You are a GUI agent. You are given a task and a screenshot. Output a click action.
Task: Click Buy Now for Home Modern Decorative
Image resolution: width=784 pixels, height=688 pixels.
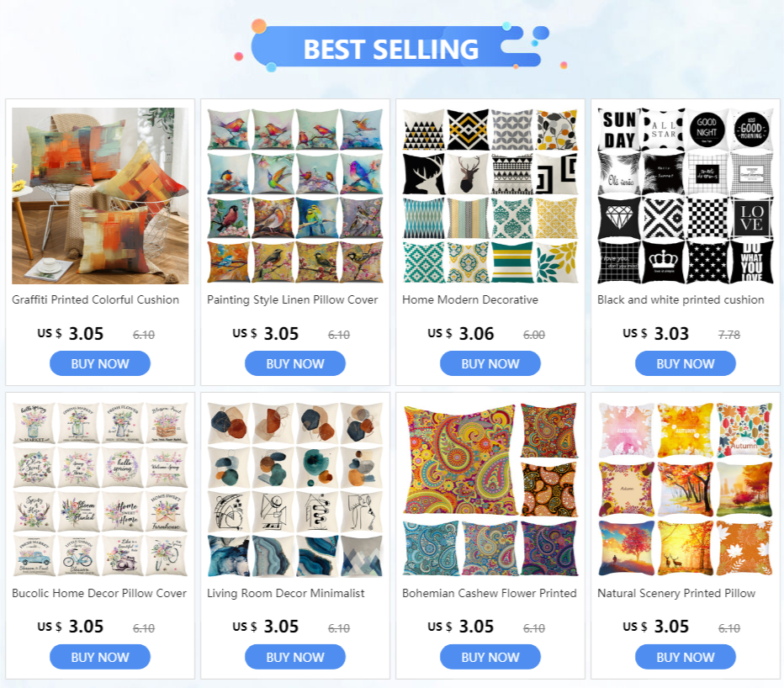pyautogui.click(x=490, y=363)
